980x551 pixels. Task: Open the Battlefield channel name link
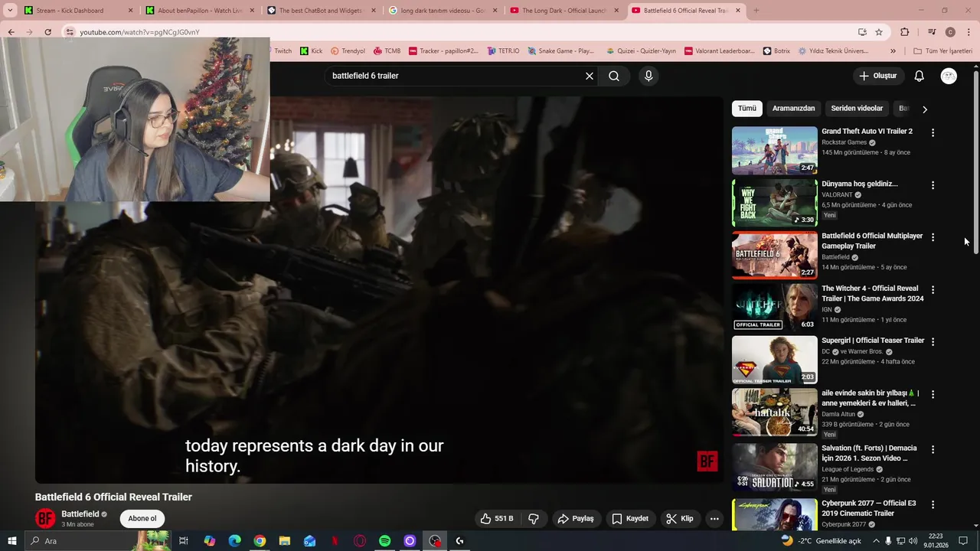tap(80, 514)
